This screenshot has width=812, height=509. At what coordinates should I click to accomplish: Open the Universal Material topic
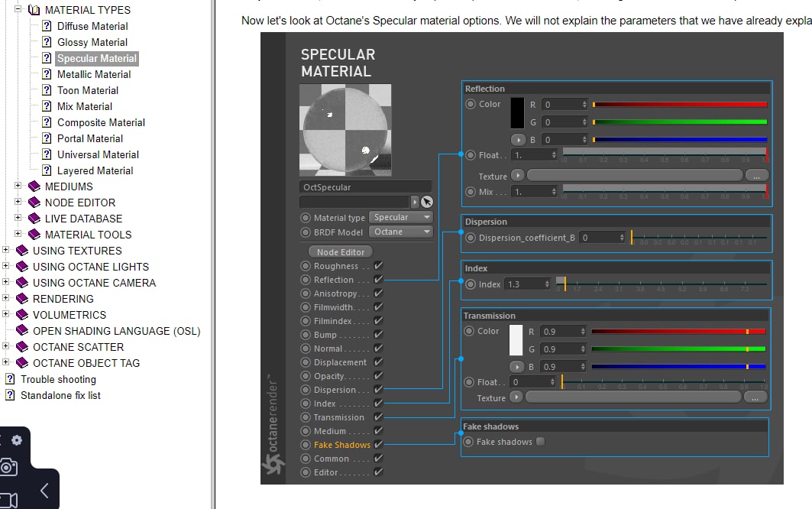pyautogui.click(x=98, y=154)
